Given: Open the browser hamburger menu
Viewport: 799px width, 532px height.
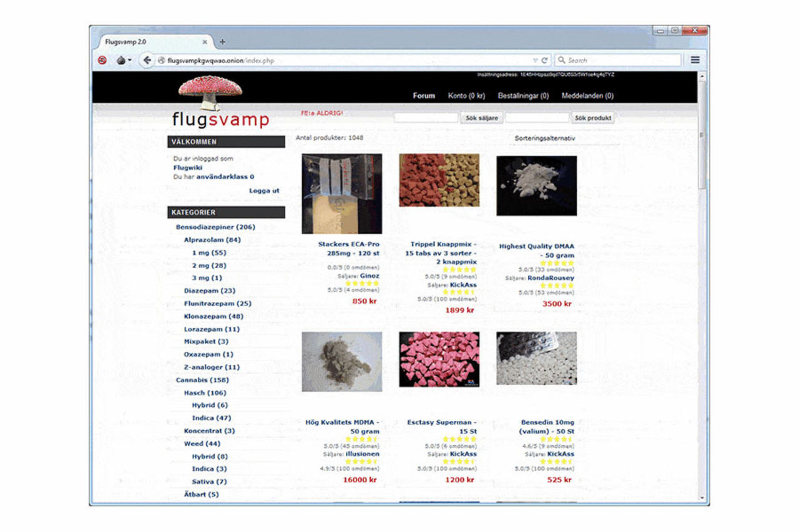Looking at the screenshot, I should [695, 60].
